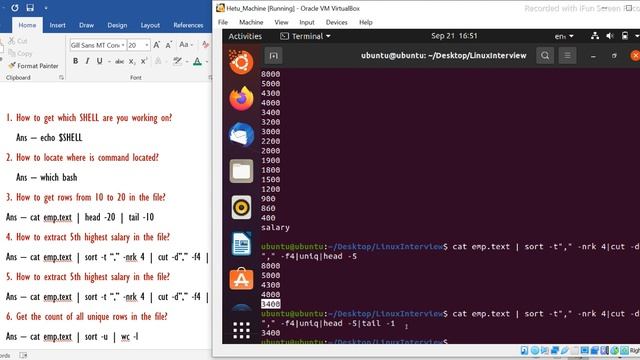
Task: Apply Subscript formatting
Action: (131, 62)
